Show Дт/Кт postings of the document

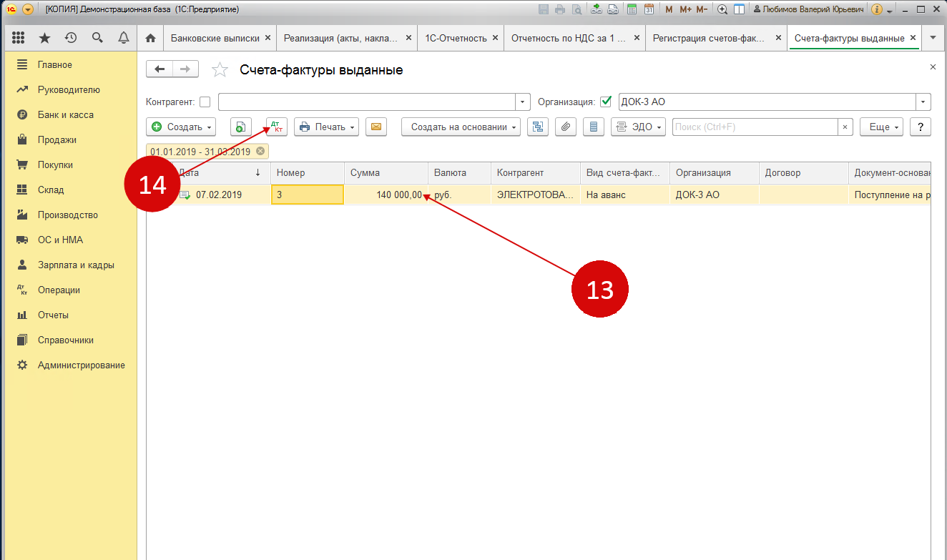tap(277, 127)
